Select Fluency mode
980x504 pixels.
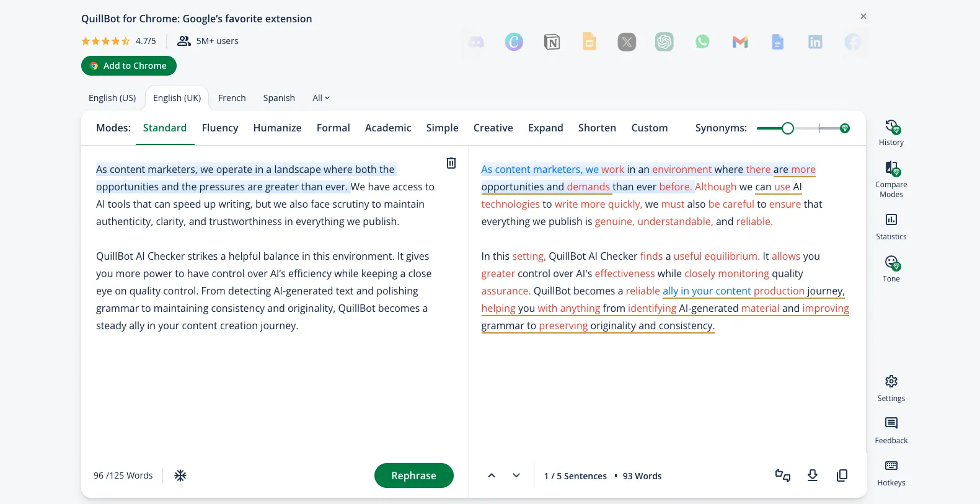(220, 128)
